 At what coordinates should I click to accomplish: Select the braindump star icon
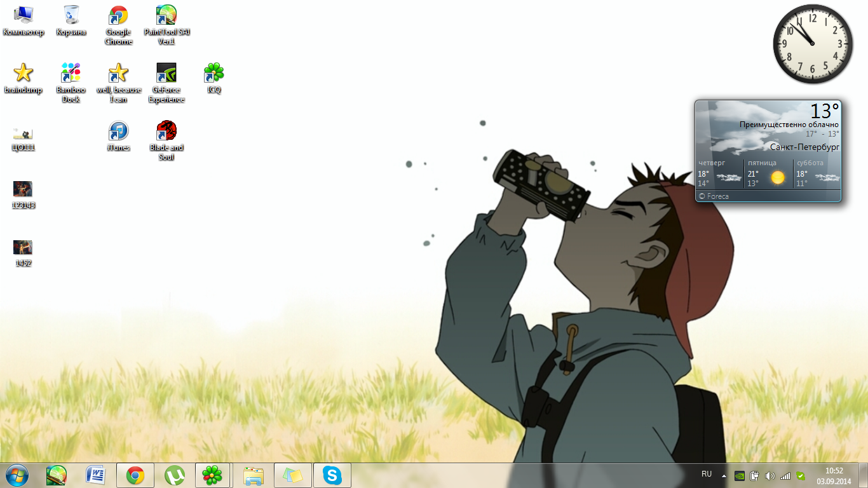tap(24, 78)
